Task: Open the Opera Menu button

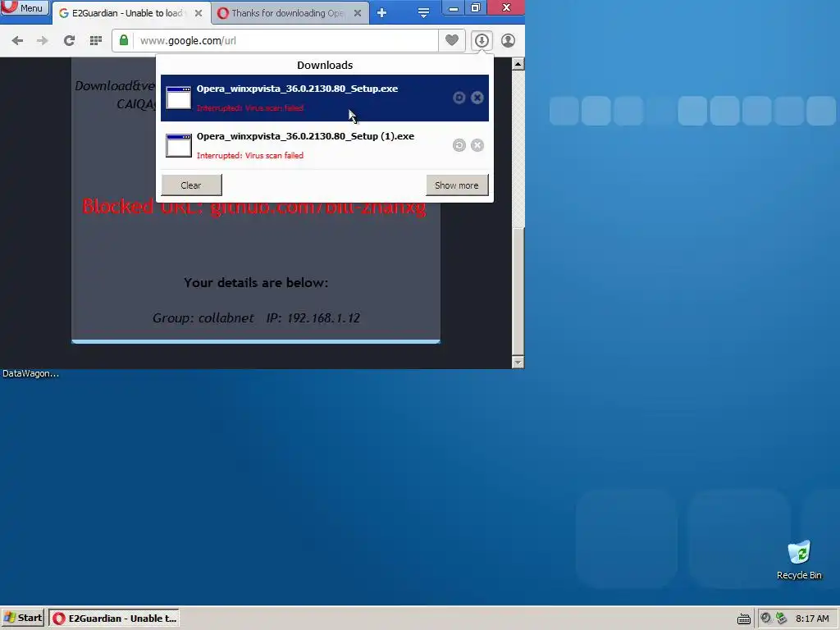Action: click(24, 8)
